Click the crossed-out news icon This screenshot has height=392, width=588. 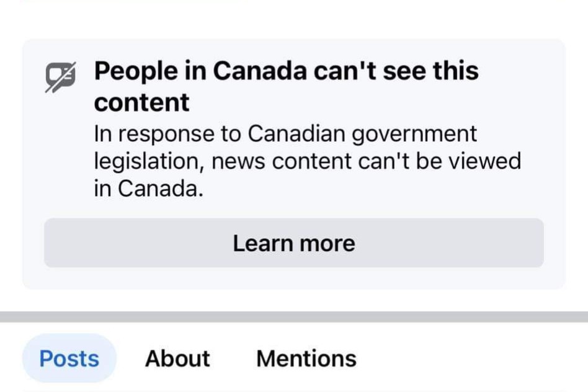[61, 77]
